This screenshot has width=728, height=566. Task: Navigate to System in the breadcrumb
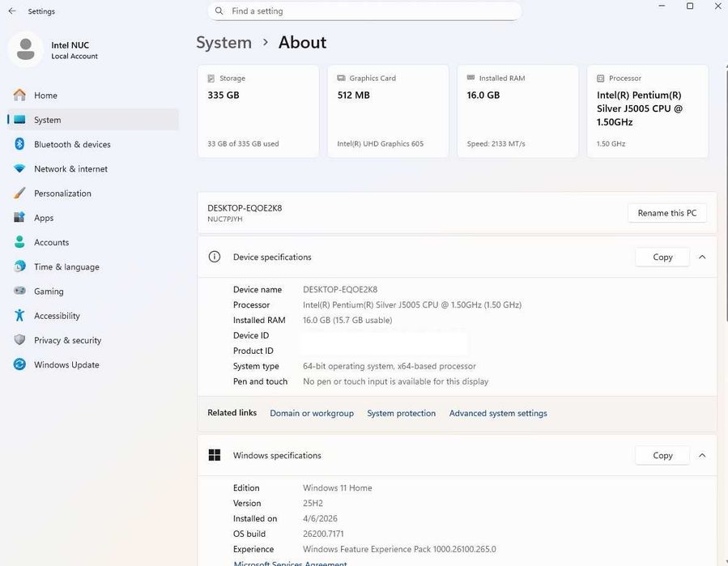[224, 42]
